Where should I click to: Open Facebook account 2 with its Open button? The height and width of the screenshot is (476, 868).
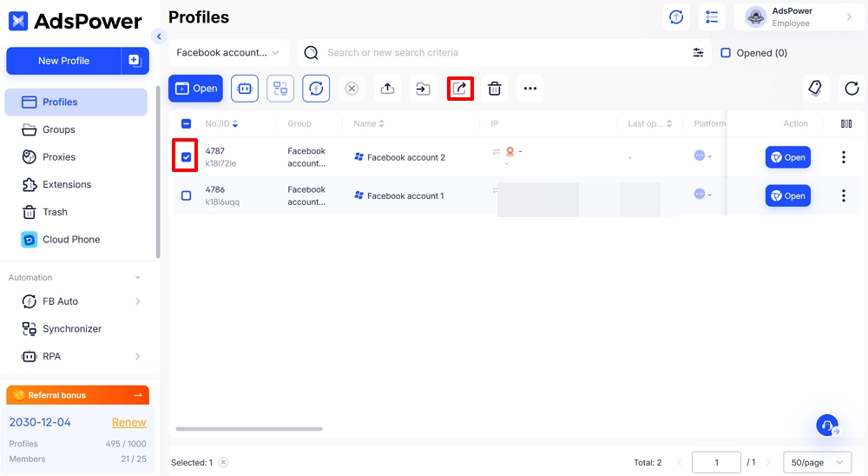[x=788, y=157]
